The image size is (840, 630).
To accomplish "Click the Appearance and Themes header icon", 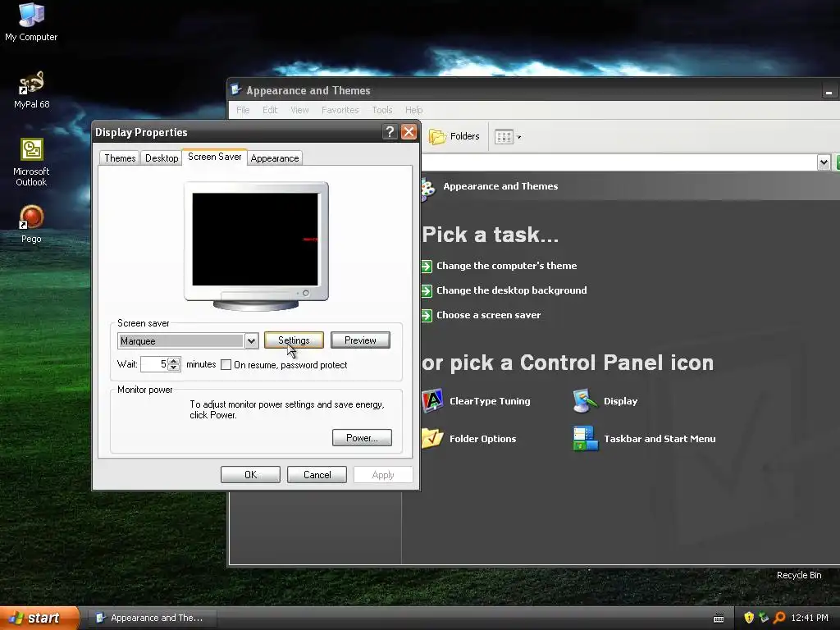I will [x=428, y=188].
